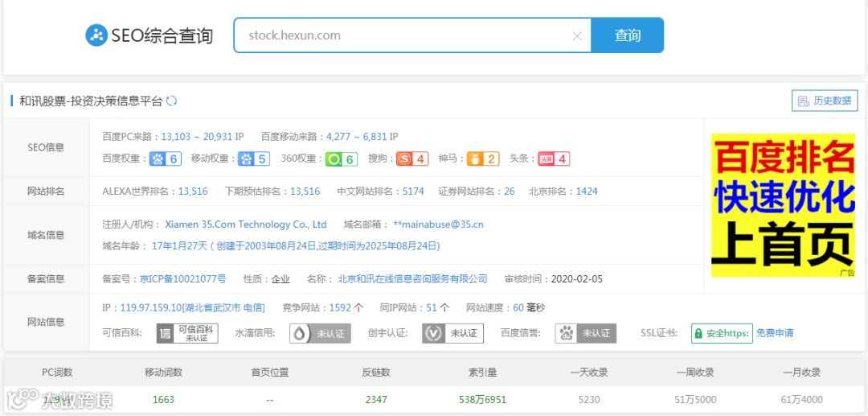Open 北京和讯在线信息咨询服务有限公司 link

[413, 278]
